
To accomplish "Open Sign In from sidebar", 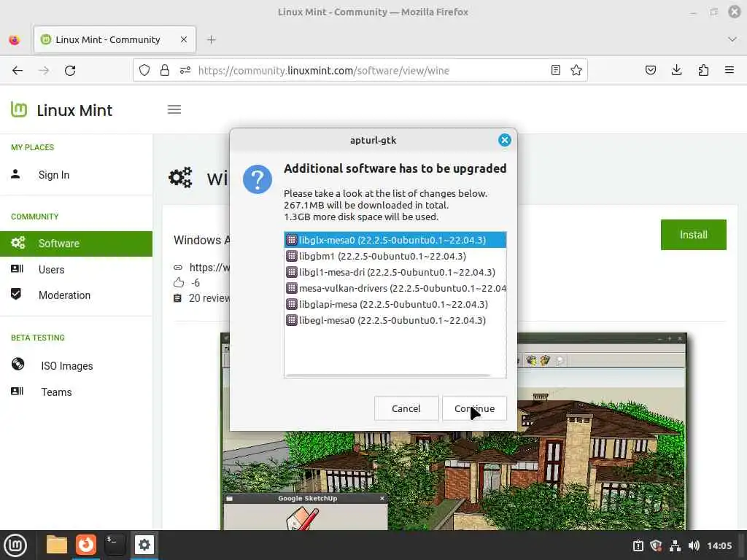I will coord(54,175).
